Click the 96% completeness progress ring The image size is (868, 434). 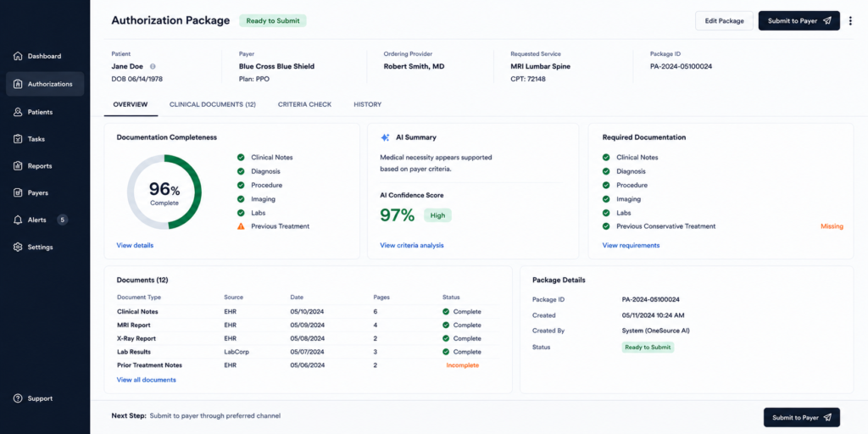pos(164,192)
